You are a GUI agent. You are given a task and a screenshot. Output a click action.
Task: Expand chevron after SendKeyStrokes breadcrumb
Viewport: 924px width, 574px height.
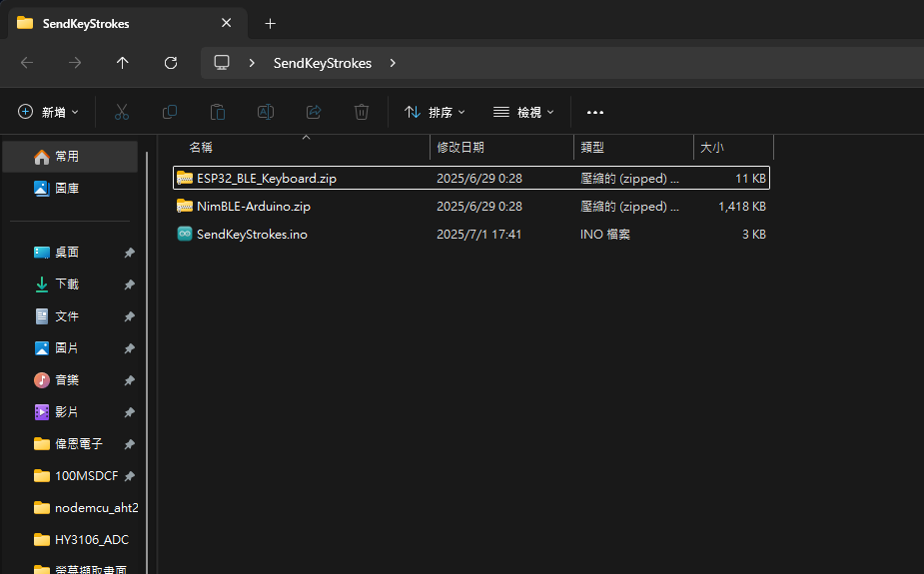tap(393, 63)
